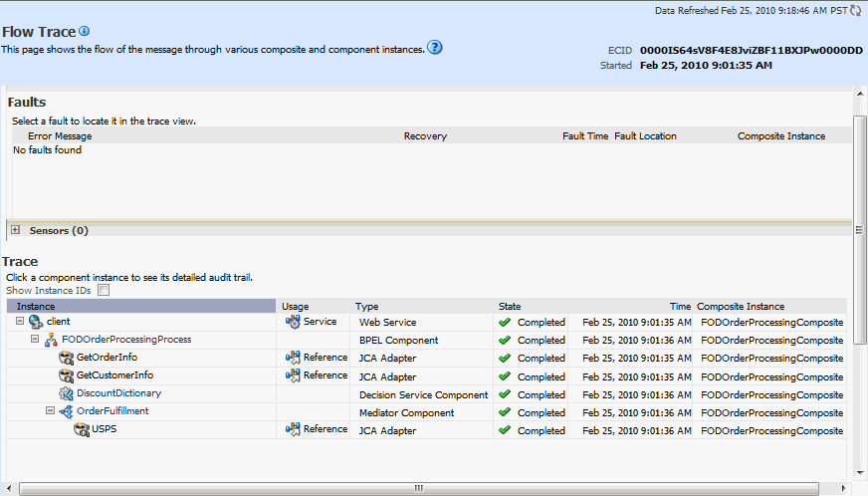Click the Recovery column header
Screen dimensions: 868x496
(x=425, y=135)
